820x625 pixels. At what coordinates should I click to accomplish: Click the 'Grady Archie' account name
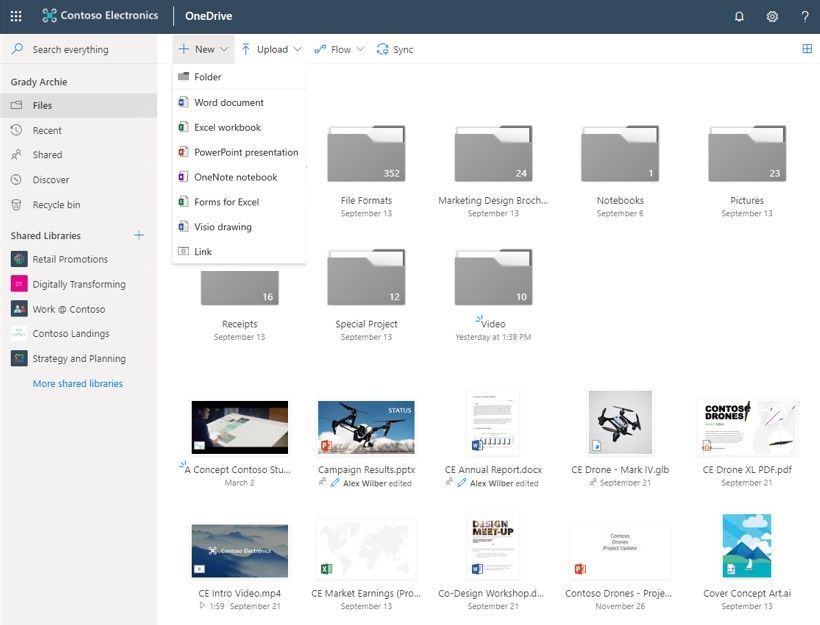39,82
